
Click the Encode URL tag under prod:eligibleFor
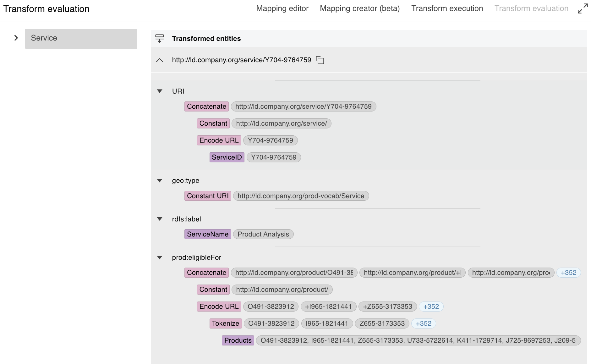[x=219, y=307]
